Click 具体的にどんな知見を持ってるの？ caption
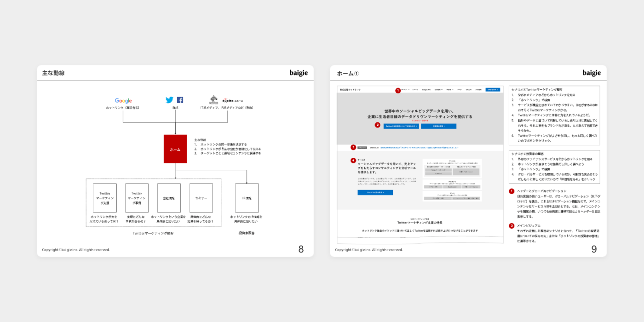The image size is (644, 322). tap(201, 219)
